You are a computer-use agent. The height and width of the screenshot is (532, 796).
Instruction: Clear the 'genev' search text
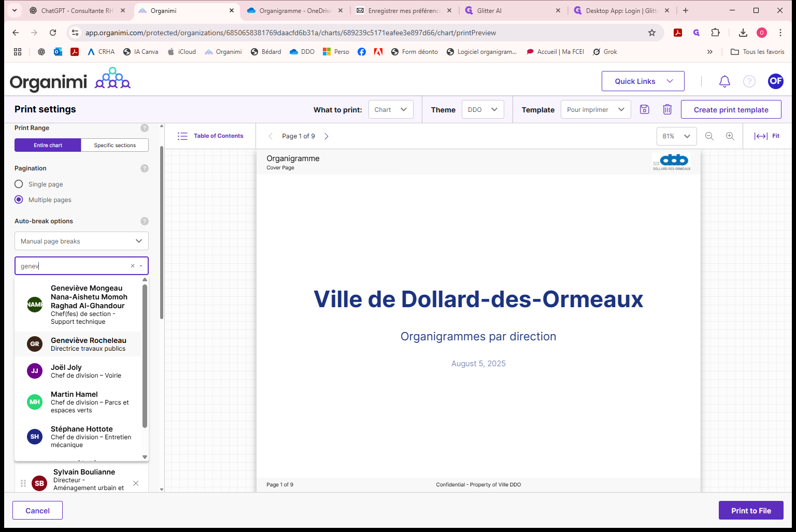coord(133,266)
